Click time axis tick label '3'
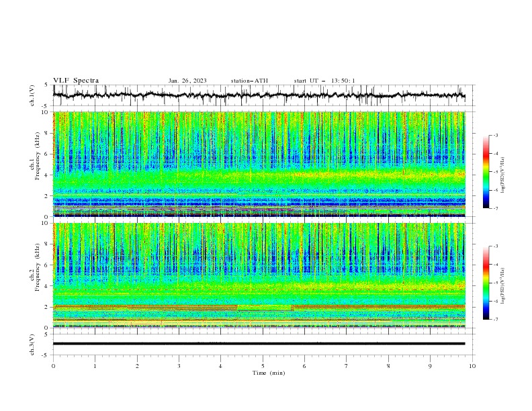The height and width of the screenshot is (411, 532). pos(179,366)
